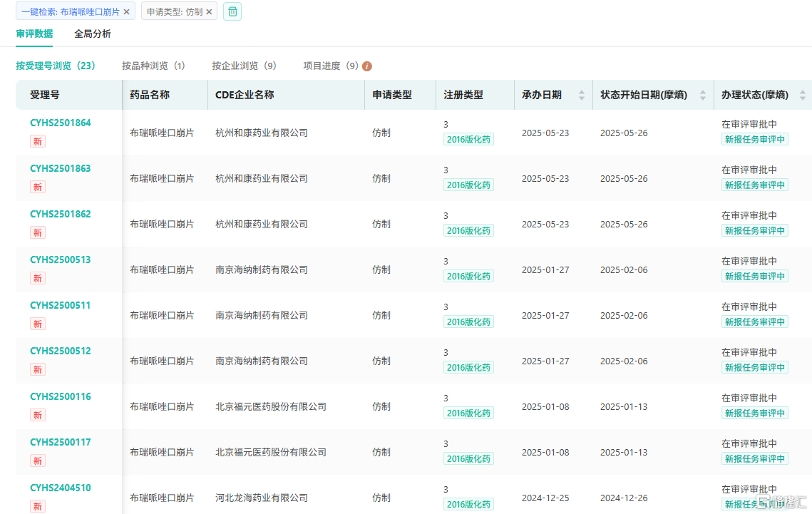This screenshot has height=514, width=812.
Task: Clear all filters with trash icon
Action: tap(232, 11)
